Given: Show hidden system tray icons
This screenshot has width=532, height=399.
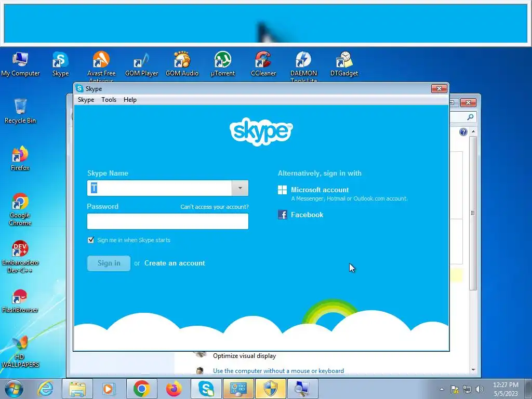Looking at the screenshot, I should [442, 389].
